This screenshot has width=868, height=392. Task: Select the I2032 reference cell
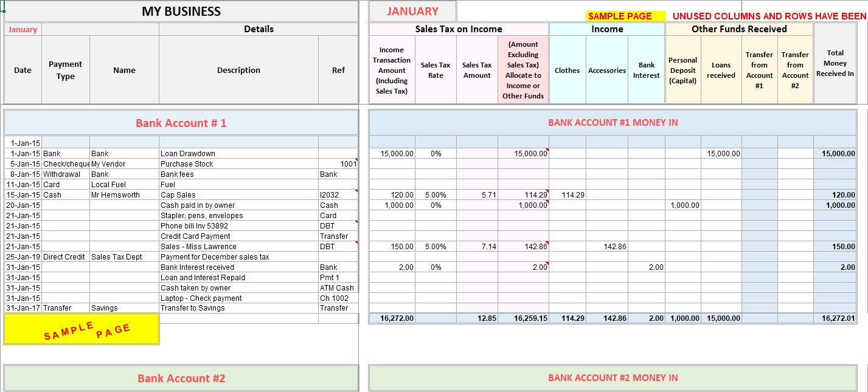(338, 195)
